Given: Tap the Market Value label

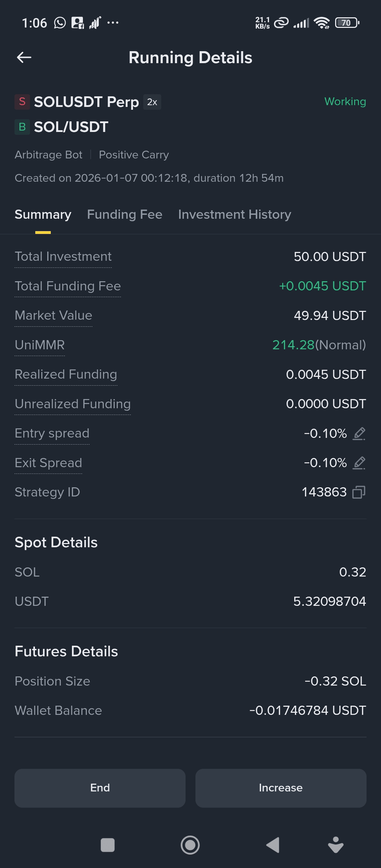Looking at the screenshot, I should pyautogui.click(x=53, y=315).
